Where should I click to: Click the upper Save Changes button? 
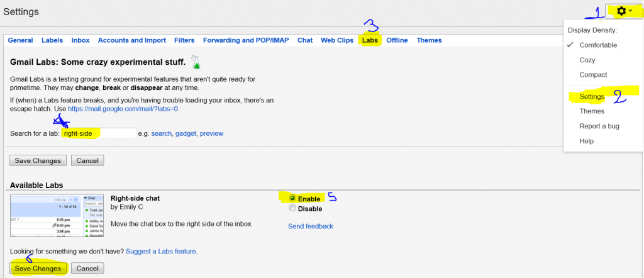[38, 160]
